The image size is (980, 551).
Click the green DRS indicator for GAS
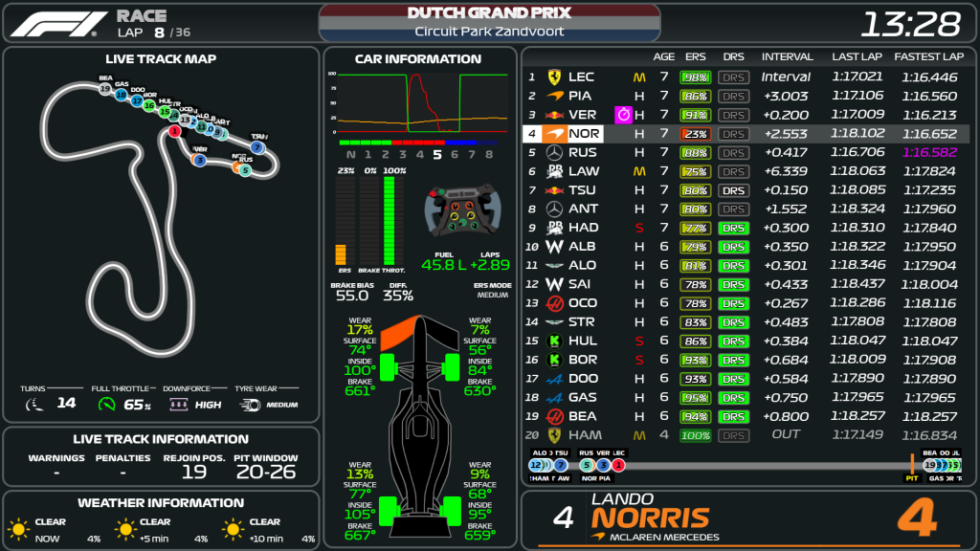coord(733,398)
